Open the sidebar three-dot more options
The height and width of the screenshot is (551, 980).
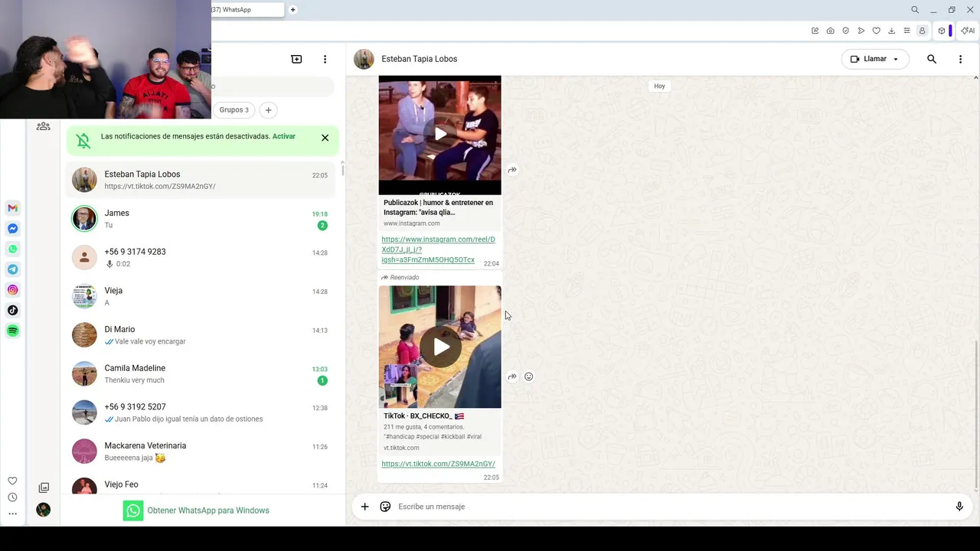[x=12, y=514]
